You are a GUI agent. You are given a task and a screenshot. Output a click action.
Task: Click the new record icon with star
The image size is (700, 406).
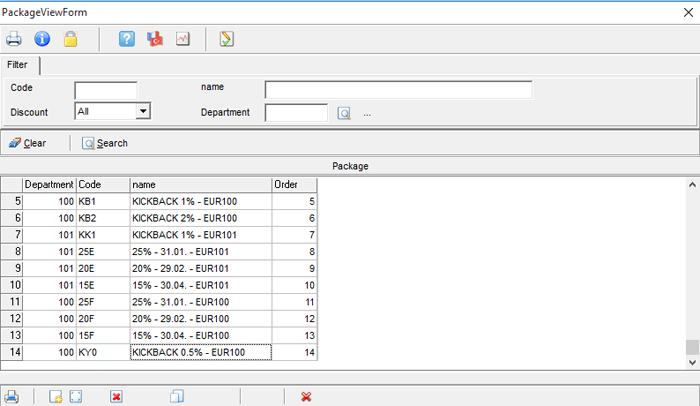coord(56,397)
